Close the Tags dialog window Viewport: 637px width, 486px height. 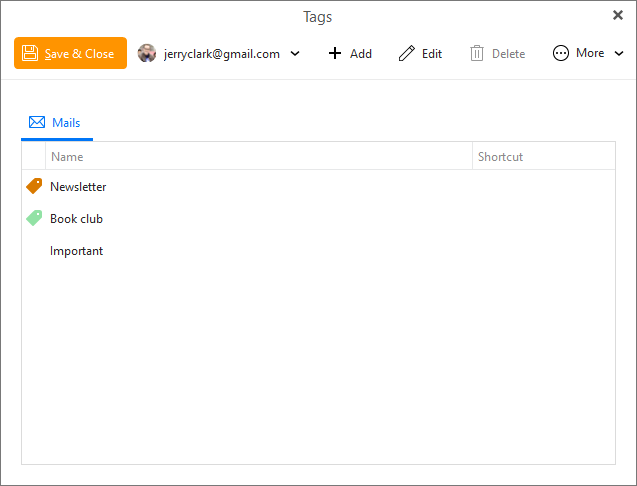[x=618, y=15]
